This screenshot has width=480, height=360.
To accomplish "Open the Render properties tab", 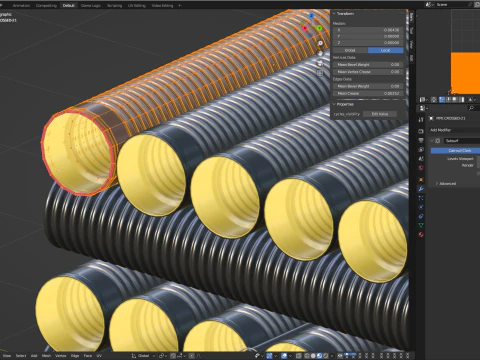I will click(421, 131).
